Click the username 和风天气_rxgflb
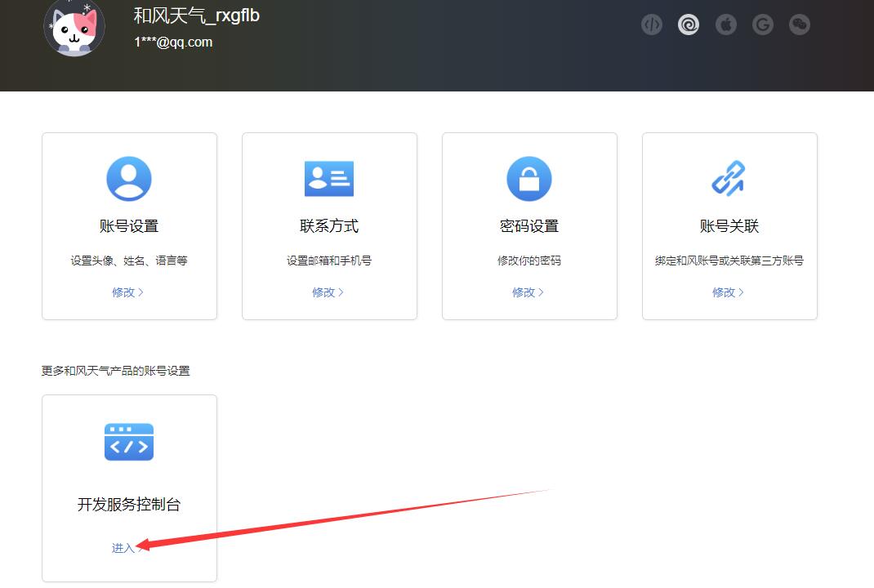Image resolution: width=874 pixels, height=588 pixels. pyautogui.click(x=194, y=15)
